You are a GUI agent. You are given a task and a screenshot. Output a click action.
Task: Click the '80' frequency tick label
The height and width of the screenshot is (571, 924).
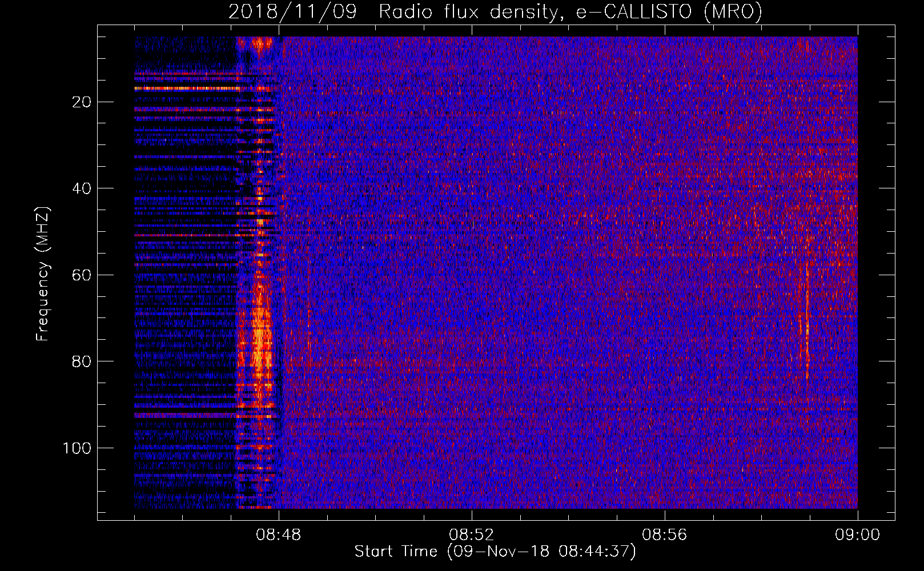(x=82, y=361)
